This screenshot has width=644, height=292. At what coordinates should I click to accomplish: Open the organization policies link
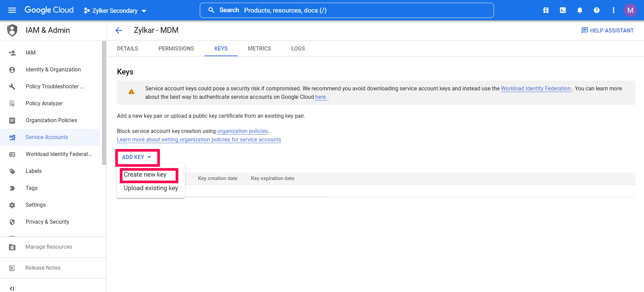click(x=242, y=131)
